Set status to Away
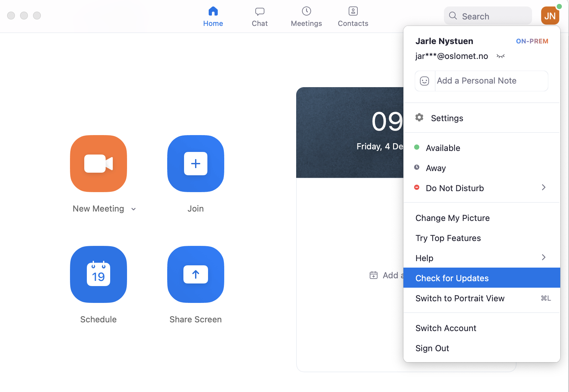The height and width of the screenshot is (392, 569). [x=482, y=168]
